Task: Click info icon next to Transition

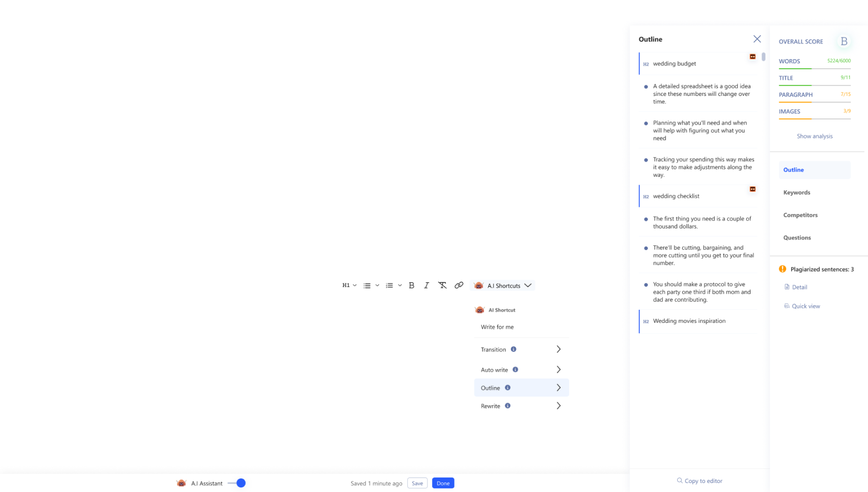Action: pos(513,349)
